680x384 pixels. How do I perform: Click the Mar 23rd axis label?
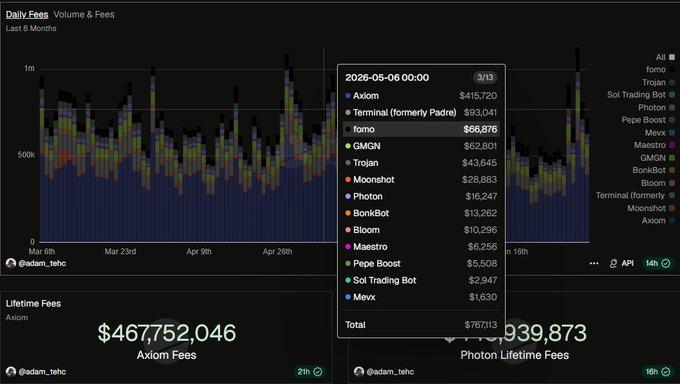click(121, 252)
